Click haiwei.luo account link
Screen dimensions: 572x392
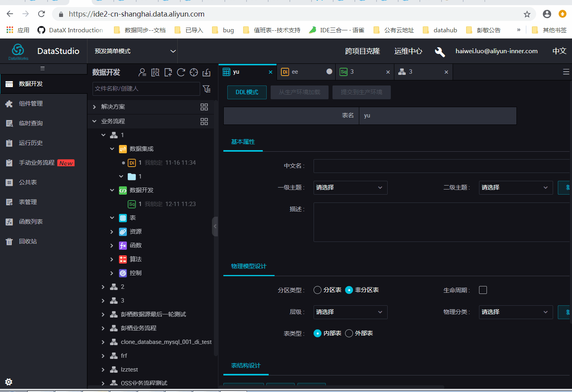tap(496, 51)
